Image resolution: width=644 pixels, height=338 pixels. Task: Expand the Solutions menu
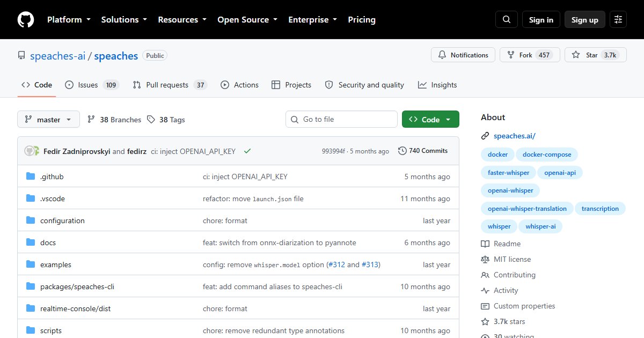click(124, 20)
